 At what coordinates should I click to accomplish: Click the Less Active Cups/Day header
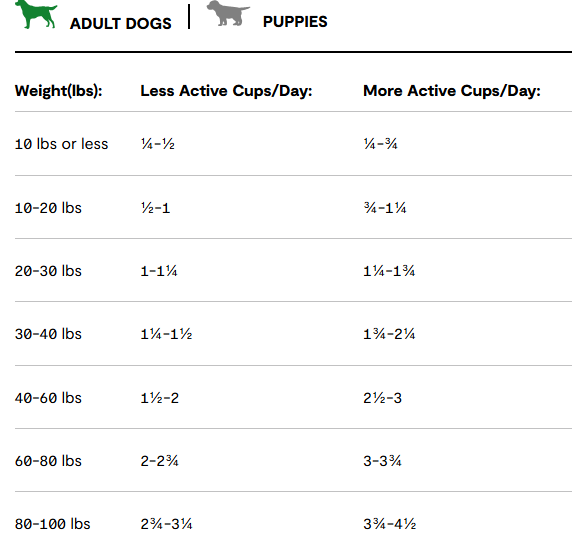[226, 91]
